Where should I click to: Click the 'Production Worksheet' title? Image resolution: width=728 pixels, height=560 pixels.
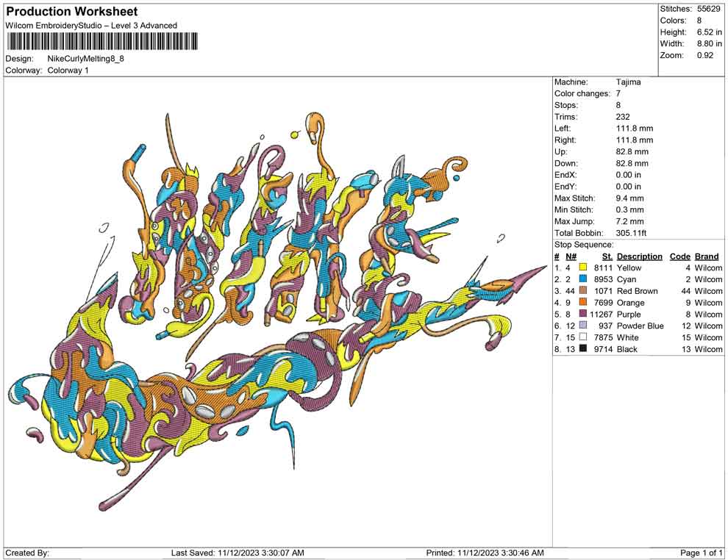tap(72, 12)
